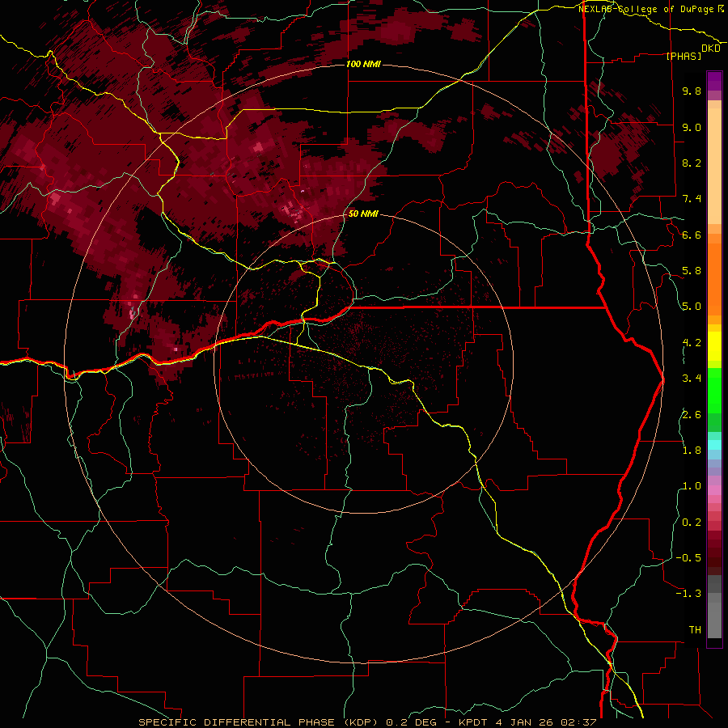Screen dimensions: 728x728
Task: Click the "50 NMI" range ring label
Action: [363, 214]
